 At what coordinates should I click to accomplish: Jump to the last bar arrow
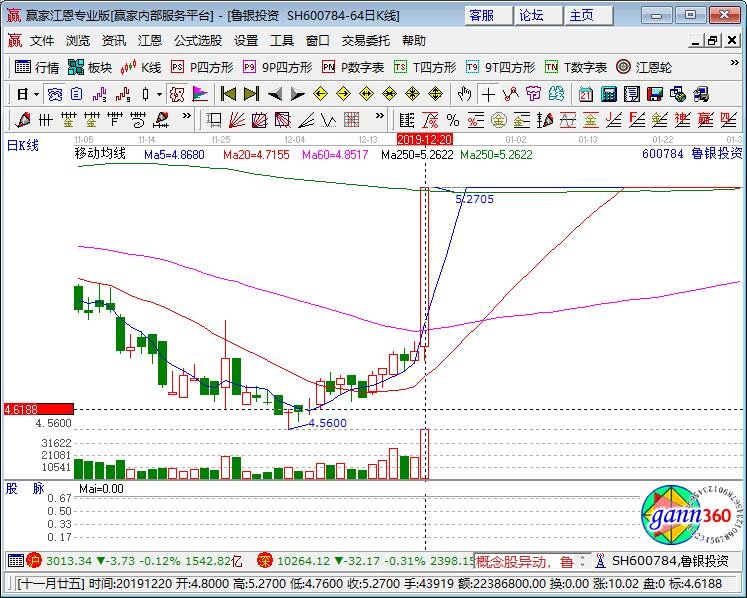251,94
